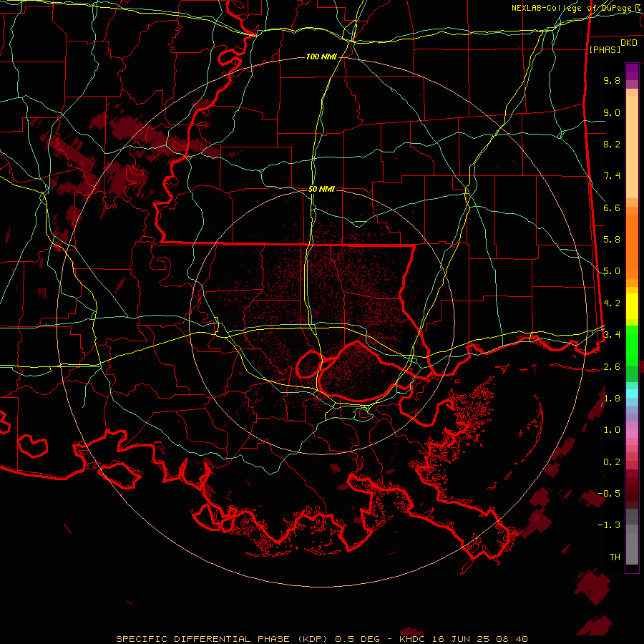Click the 1.8 value on the scale
This screenshot has width=644, height=644.
pos(612,399)
